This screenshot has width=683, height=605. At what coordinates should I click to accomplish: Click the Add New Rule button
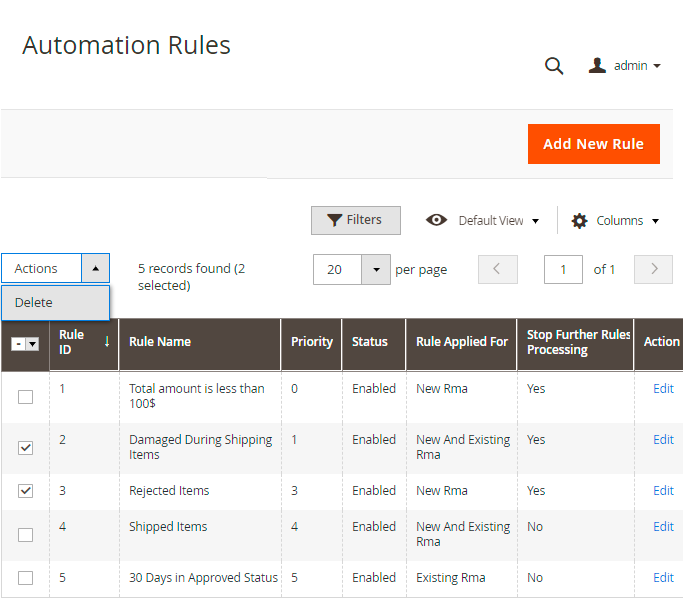(593, 144)
